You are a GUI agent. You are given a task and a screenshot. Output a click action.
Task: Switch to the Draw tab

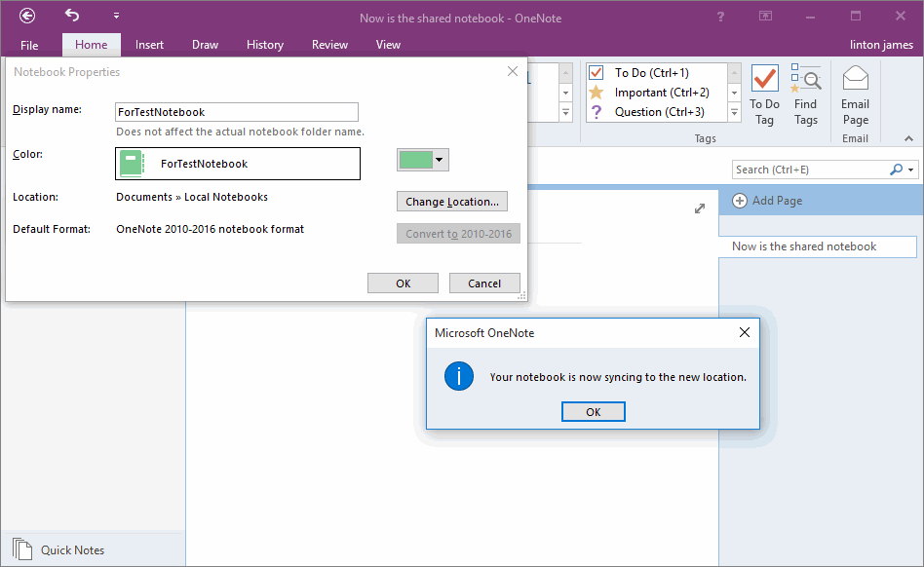pyautogui.click(x=205, y=44)
